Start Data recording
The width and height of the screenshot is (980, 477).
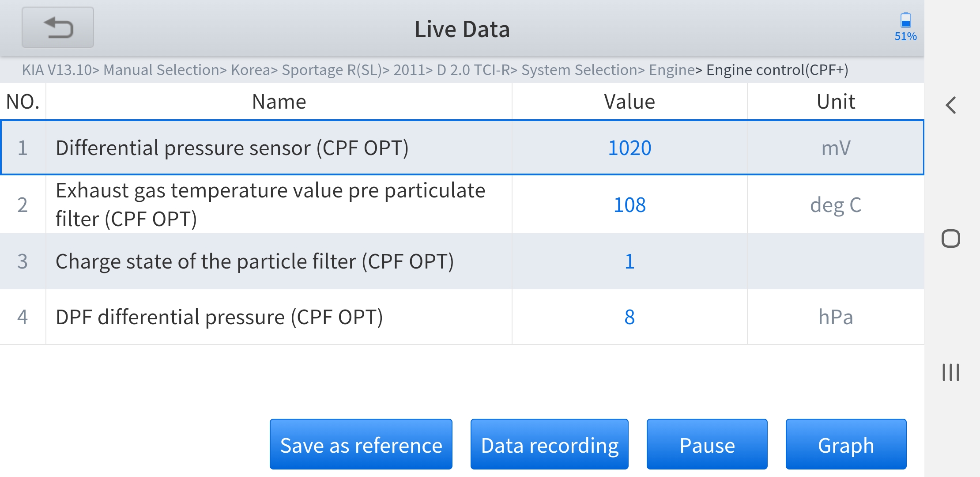coord(549,444)
